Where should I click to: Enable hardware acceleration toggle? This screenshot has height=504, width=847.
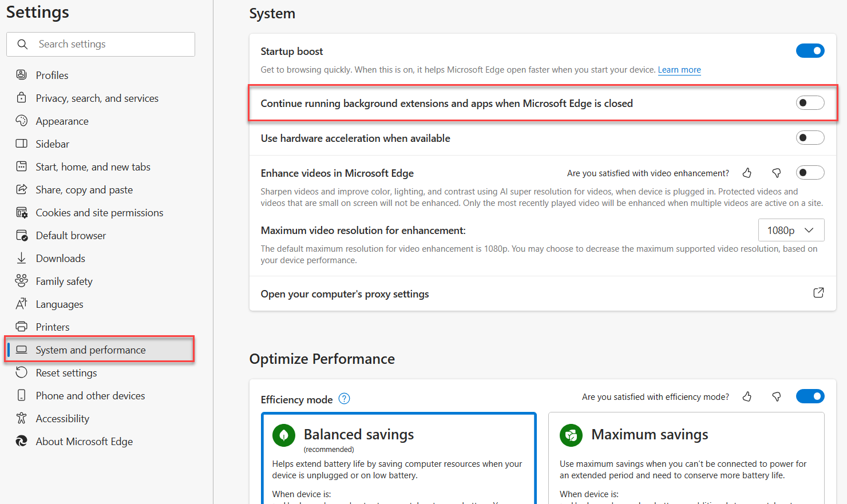[810, 138]
